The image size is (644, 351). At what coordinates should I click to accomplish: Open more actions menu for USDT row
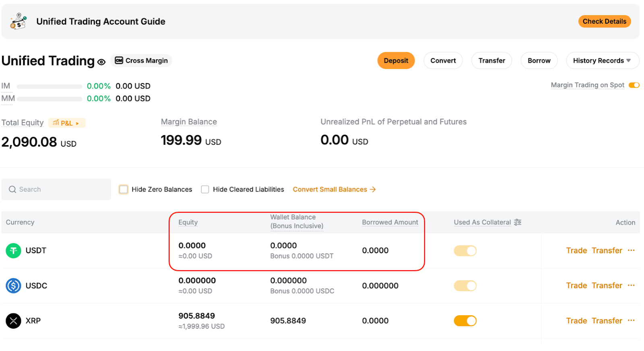[x=631, y=250]
